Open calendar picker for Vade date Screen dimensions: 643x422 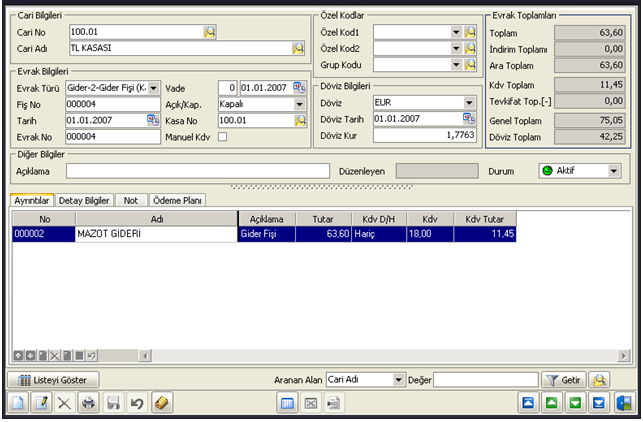pyautogui.click(x=299, y=88)
